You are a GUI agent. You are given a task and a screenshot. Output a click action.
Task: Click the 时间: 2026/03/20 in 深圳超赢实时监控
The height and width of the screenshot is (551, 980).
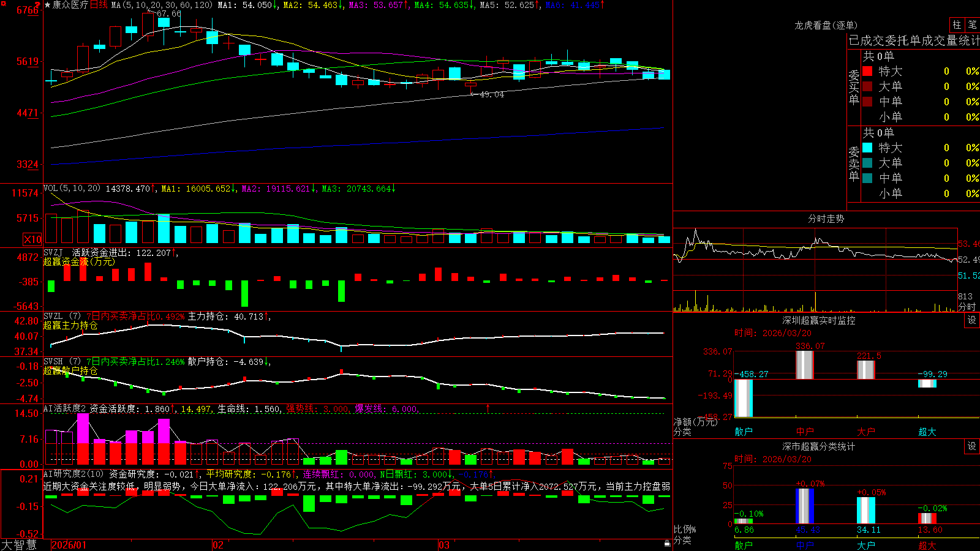pos(773,333)
